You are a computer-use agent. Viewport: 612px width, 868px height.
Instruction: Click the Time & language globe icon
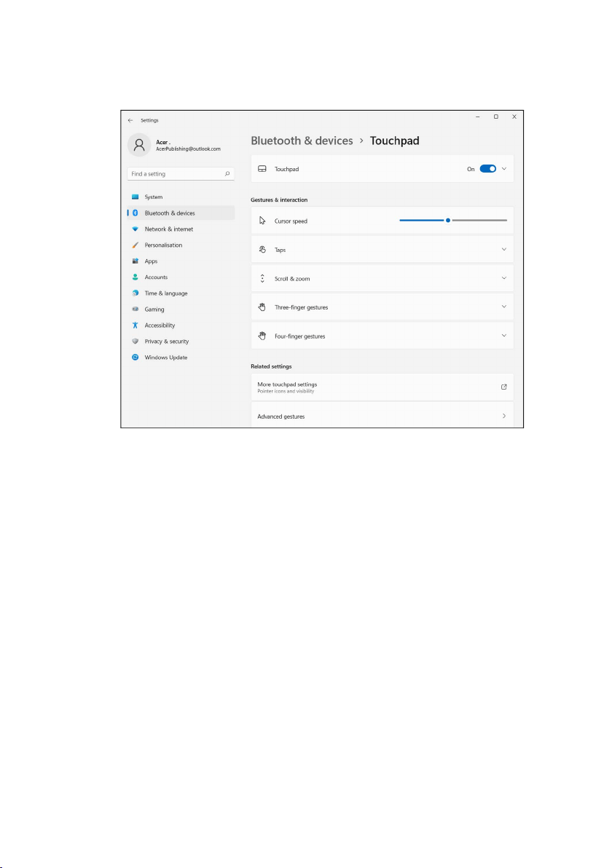(x=135, y=293)
